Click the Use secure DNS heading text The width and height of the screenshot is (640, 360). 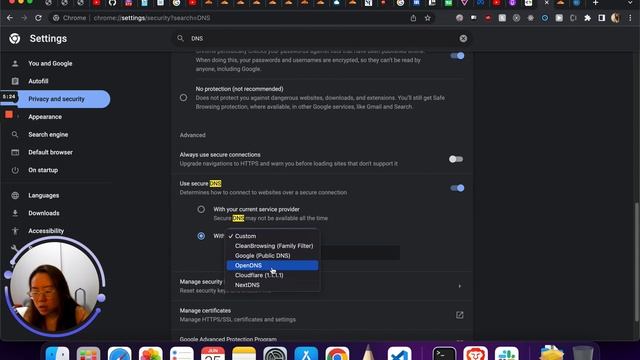[x=200, y=184]
